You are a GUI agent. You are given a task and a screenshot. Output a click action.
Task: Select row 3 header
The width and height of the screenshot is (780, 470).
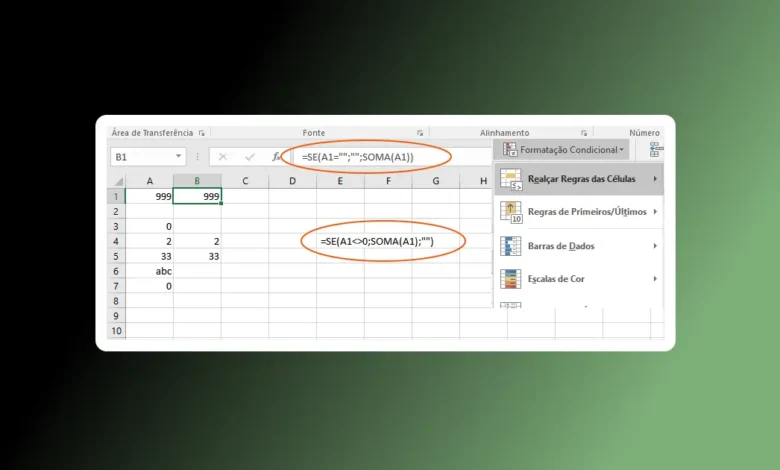116,226
